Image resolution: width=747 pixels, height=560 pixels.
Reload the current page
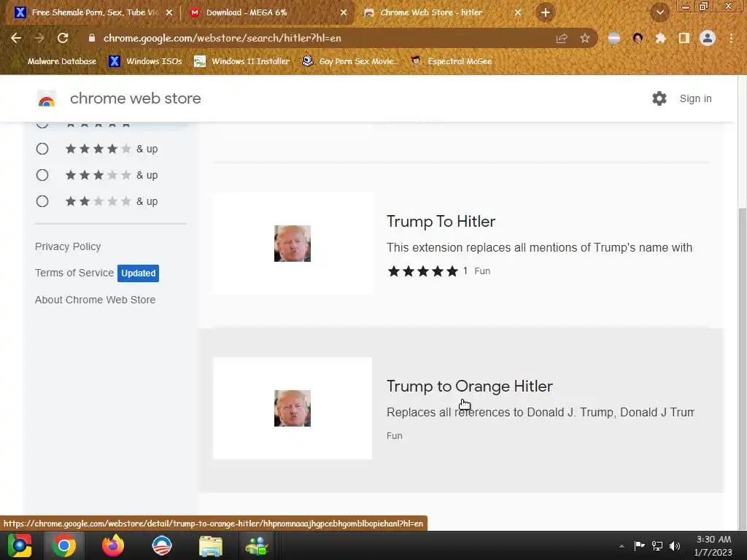[x=63, y=38]
